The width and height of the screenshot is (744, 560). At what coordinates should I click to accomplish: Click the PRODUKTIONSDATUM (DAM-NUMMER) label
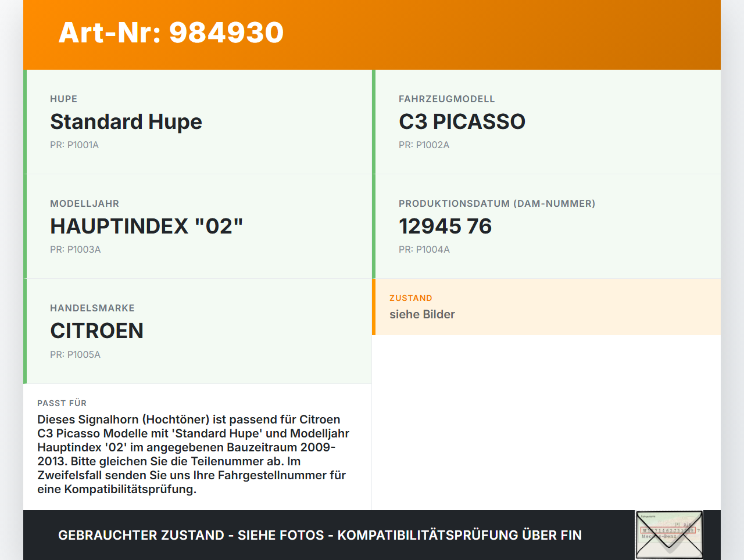[x=496, y=204]
